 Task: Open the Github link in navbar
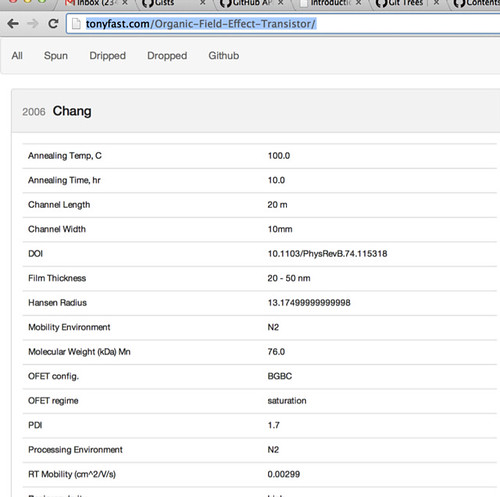click(x=224, y=56)
